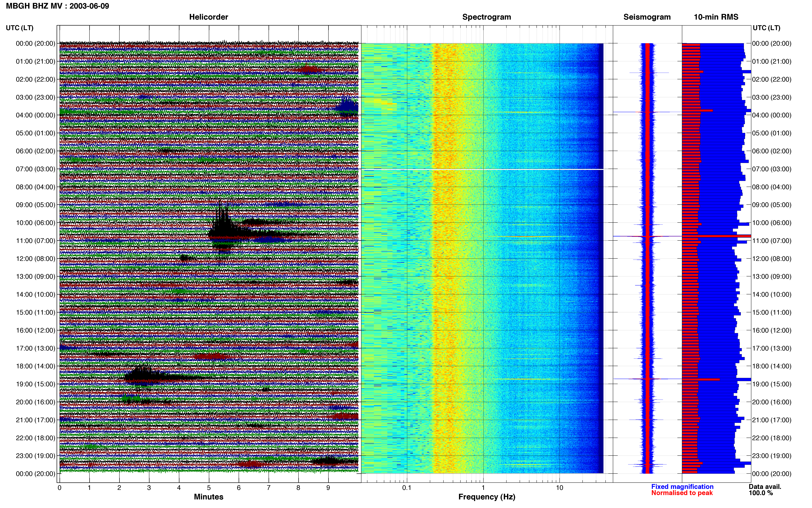This screenshot has height=508, width=812.
Task: Click the '19:00 (15:00)' label next to the helicorder
Action: pyautogui.click(x=35, y=384)
